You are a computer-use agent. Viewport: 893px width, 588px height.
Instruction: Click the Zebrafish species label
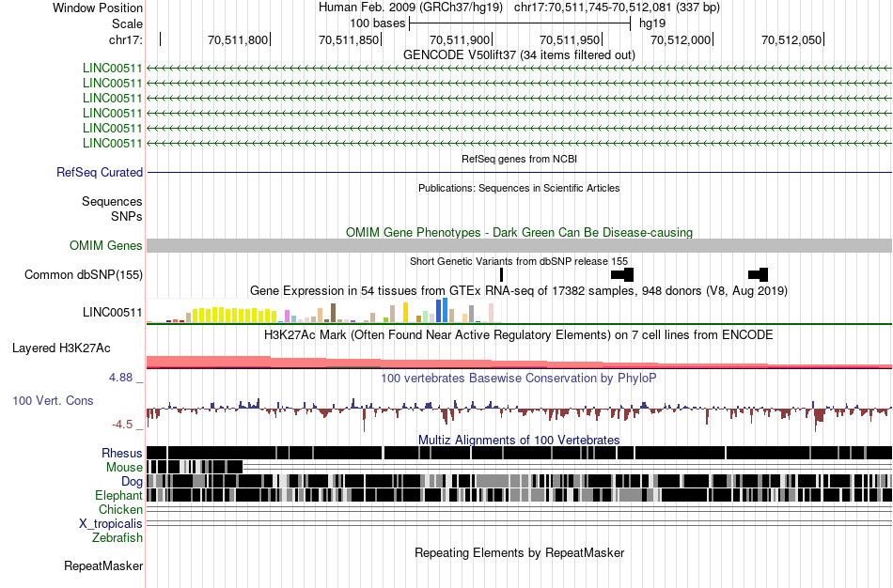(x=117, y=537)
